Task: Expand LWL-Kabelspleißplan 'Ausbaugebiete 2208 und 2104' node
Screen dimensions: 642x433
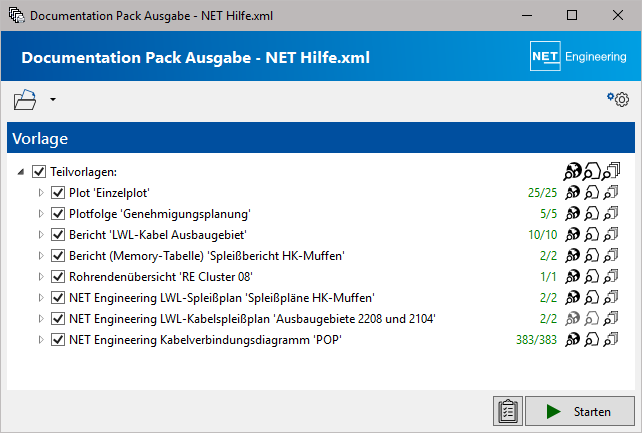Action: tap(41, 319)
